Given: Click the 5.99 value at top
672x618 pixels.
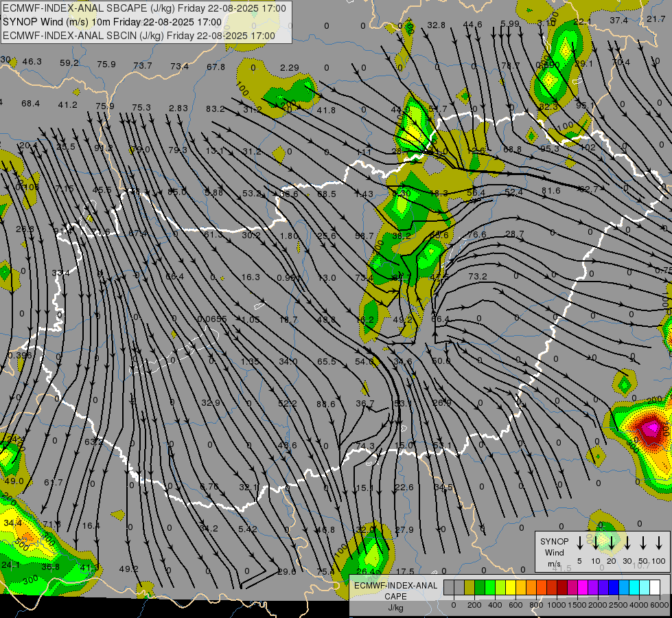Looking at the screenshot, I should click(x=510, y=24).
